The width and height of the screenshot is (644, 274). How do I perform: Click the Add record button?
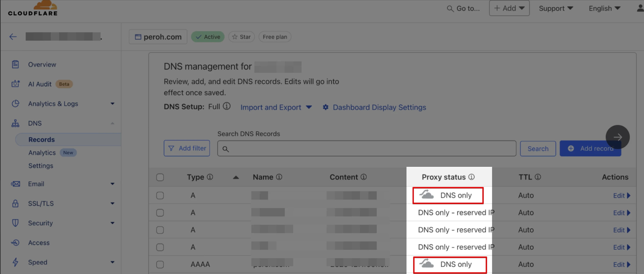(590, 148)
